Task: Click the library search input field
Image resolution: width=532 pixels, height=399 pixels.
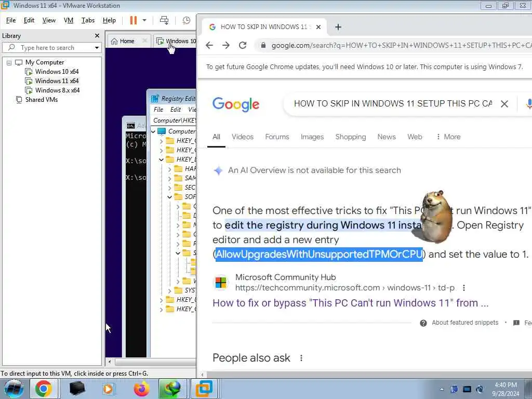Action: (x=51, y=47)
